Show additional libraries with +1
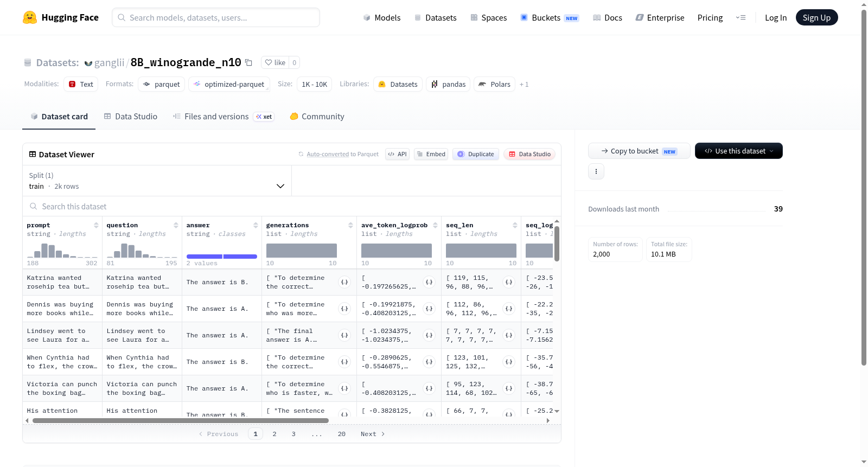The height and width of the screenshot is (467, 868). (x=524, y=85)
